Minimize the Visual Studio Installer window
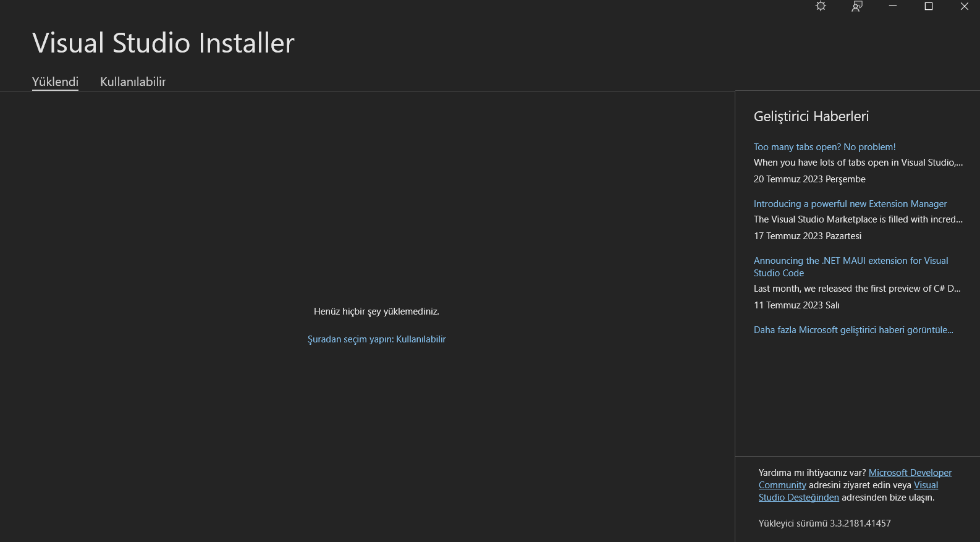The height and width of the screenshot is (542, 980). point(892,6)
